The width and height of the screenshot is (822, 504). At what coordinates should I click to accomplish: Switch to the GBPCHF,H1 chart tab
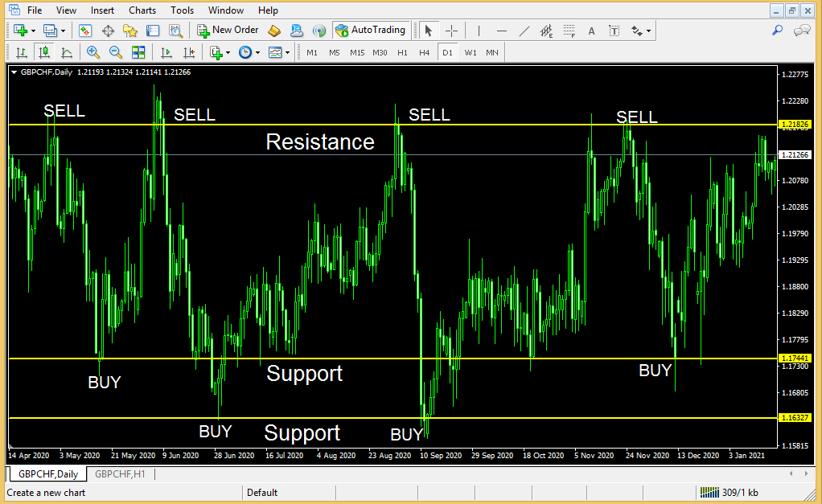point(120,474)
